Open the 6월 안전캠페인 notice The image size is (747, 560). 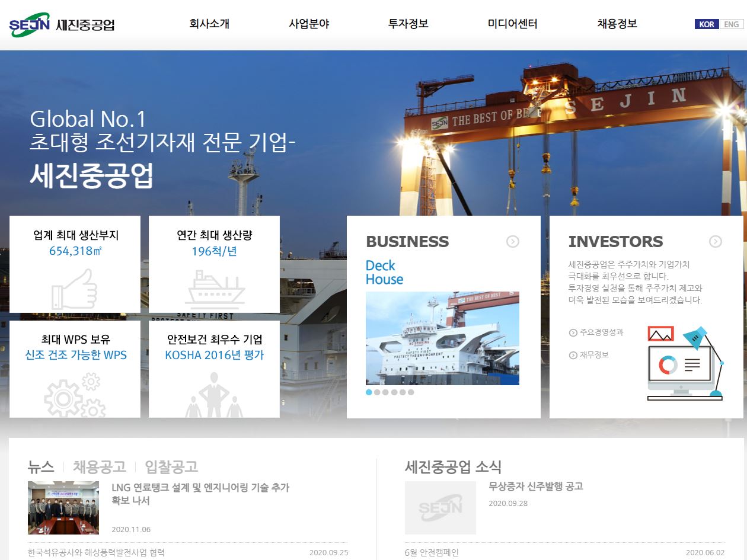pos(432,552)
